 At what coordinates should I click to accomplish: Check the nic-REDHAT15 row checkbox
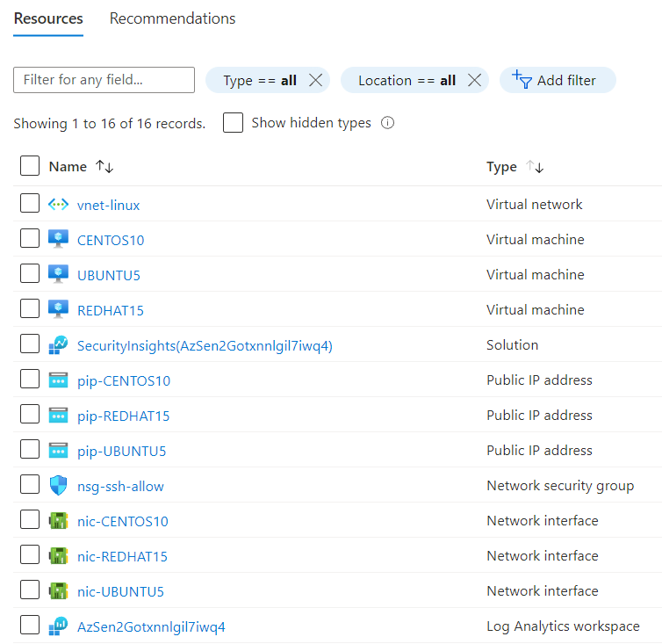tap(30, 554)
